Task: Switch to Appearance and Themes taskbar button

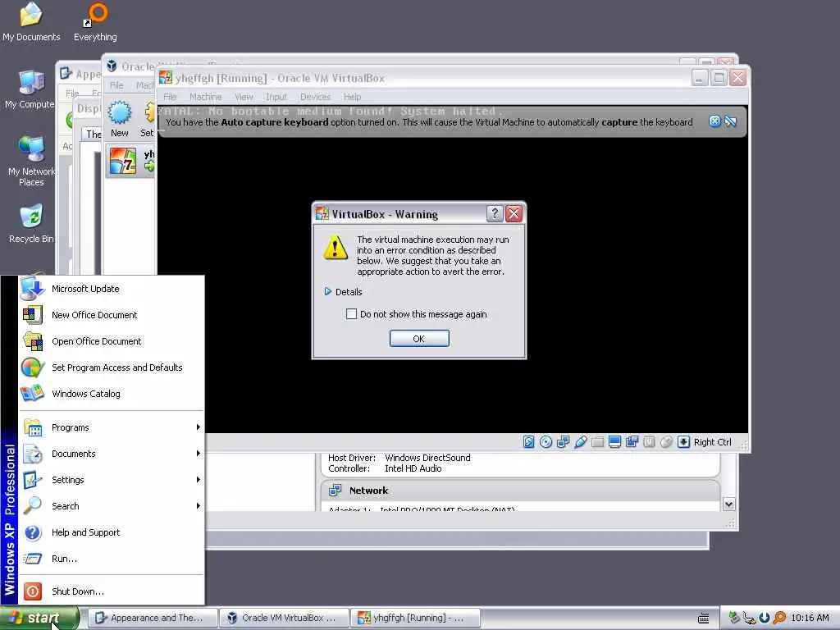Action: [x=153, y=618]
